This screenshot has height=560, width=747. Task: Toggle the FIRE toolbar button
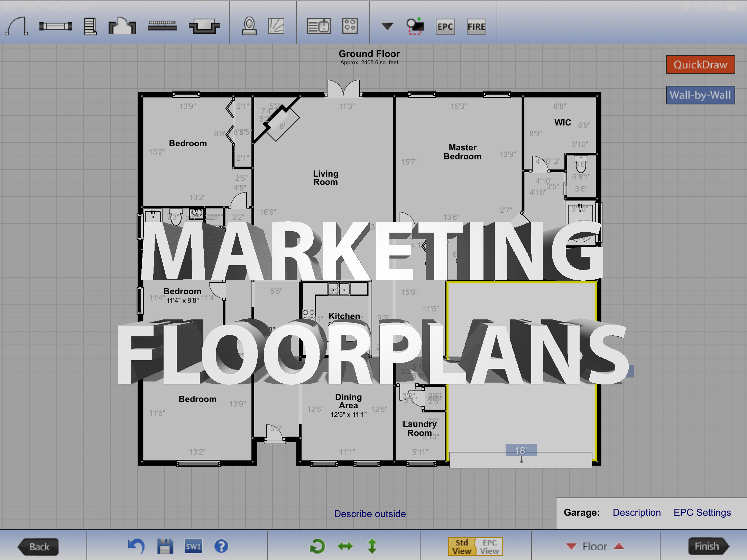click(x=476, y=27)
